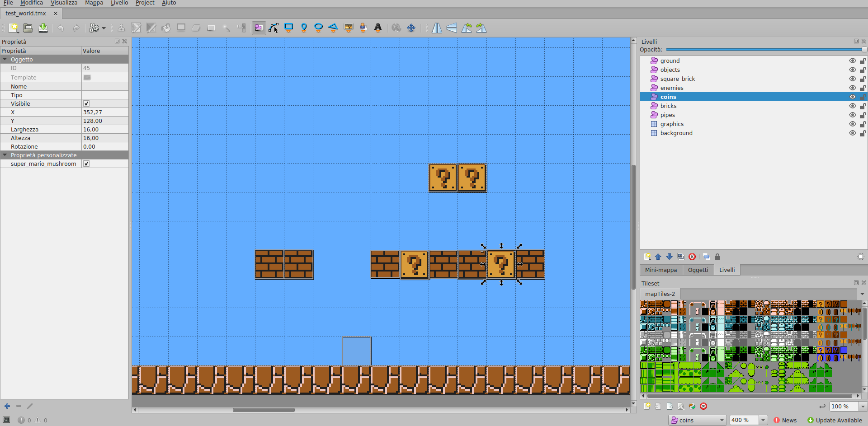The height and width of the screenshot is (426, 868).
Task: Open the Modifica menu
Action: click(x=32, y=3)
